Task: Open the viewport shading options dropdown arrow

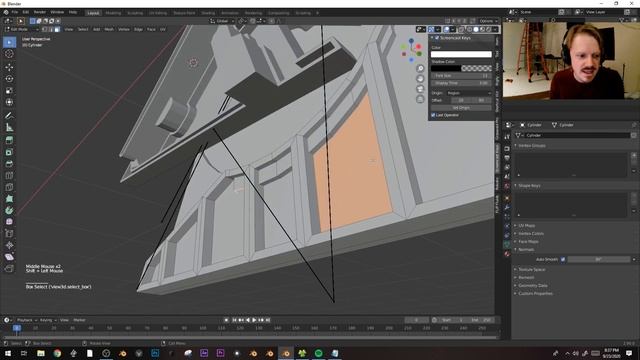Action: (x=495, y=29)
